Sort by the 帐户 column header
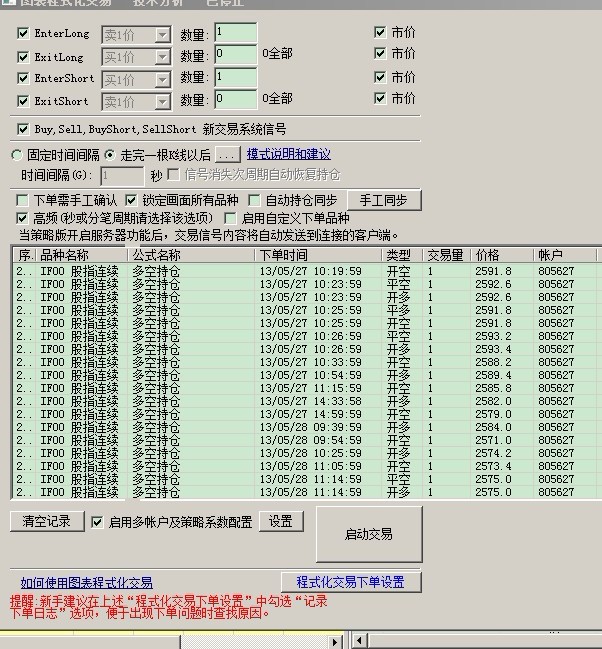 click(565, 255)
